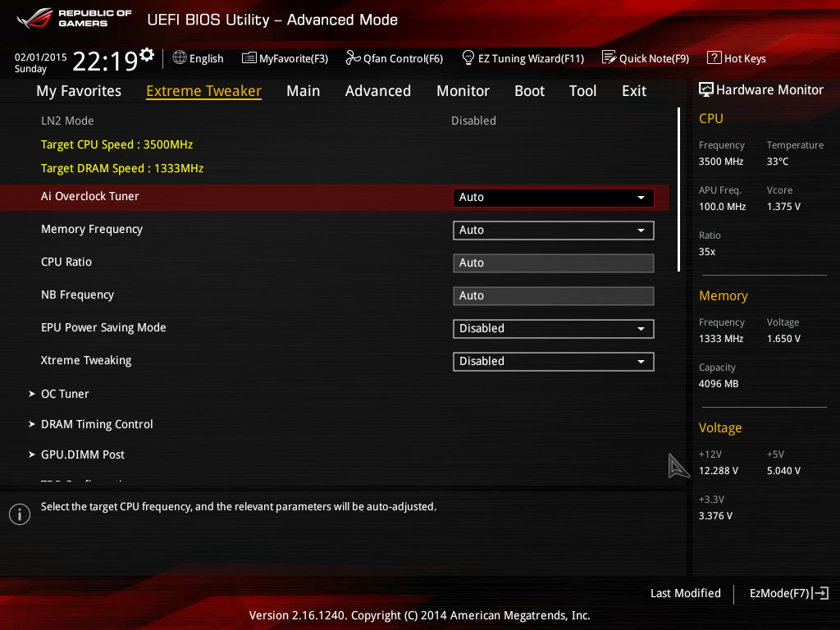Click the Hardware Monitor screen icon

coord(706,89)
